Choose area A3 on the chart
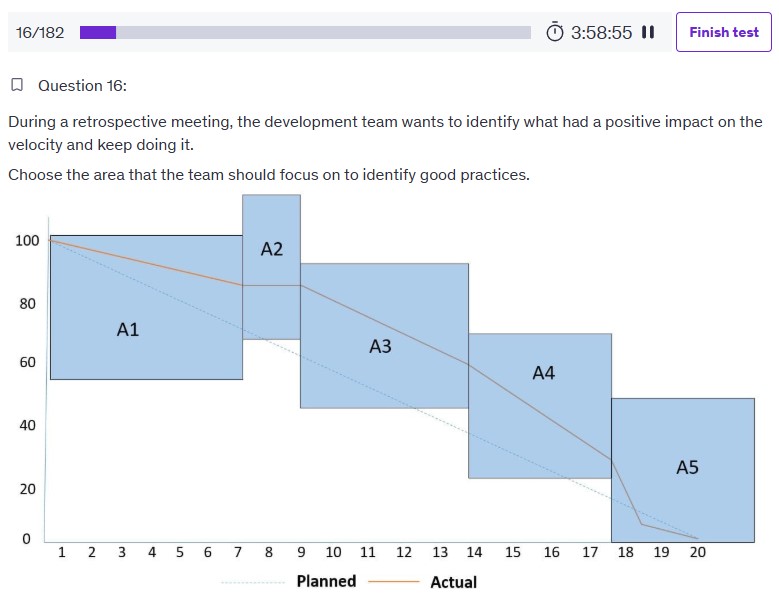The image size is (779, 611). (380, 346)
